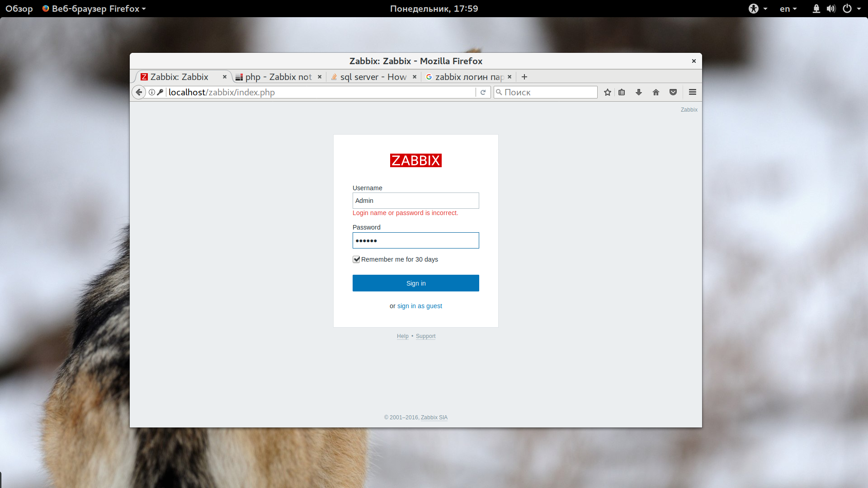Reload the page with refresh icon

(x=483, y=92)
